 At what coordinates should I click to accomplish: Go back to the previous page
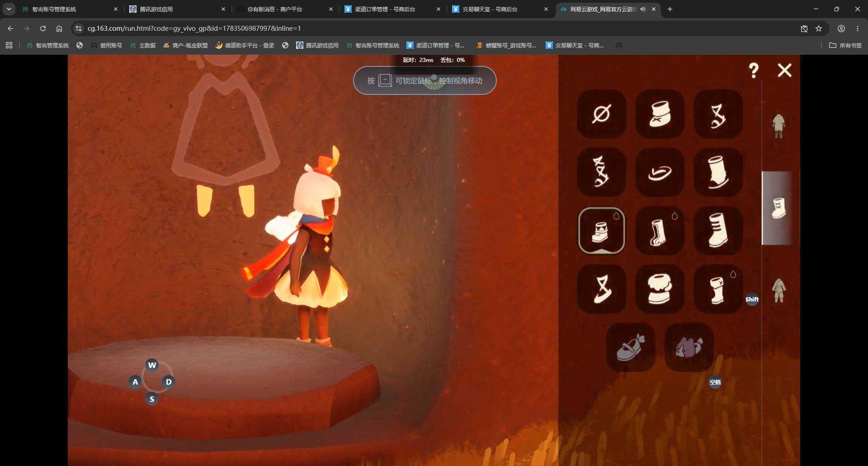click(x=10, y=28)
